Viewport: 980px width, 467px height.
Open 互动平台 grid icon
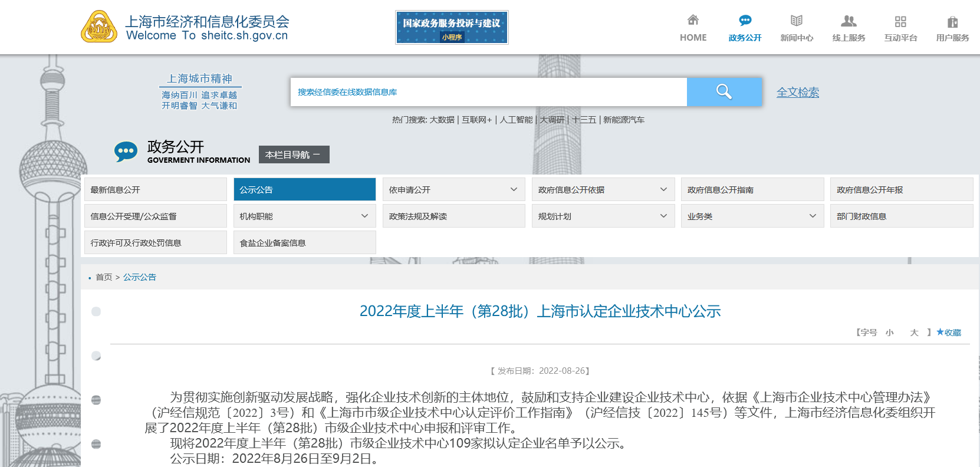pyautogui.click(x=900, y=21)
